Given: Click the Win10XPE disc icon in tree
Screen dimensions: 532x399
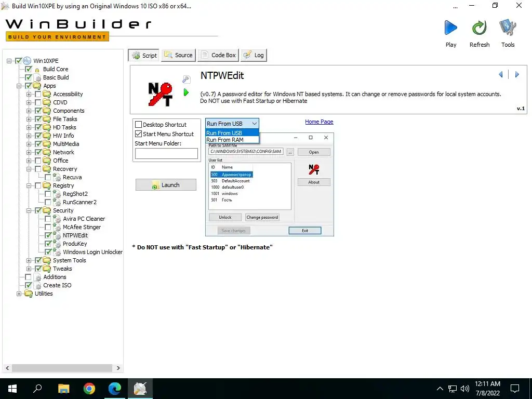Looking at the screenshot, I should click(x=27, y=61).
